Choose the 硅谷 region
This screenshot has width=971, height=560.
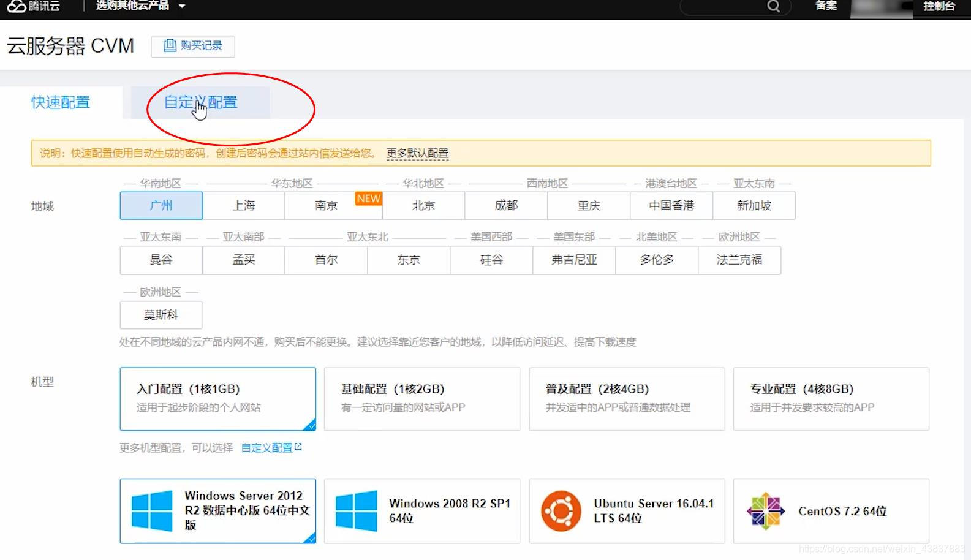pyautogui.click(x=492, y=260)
